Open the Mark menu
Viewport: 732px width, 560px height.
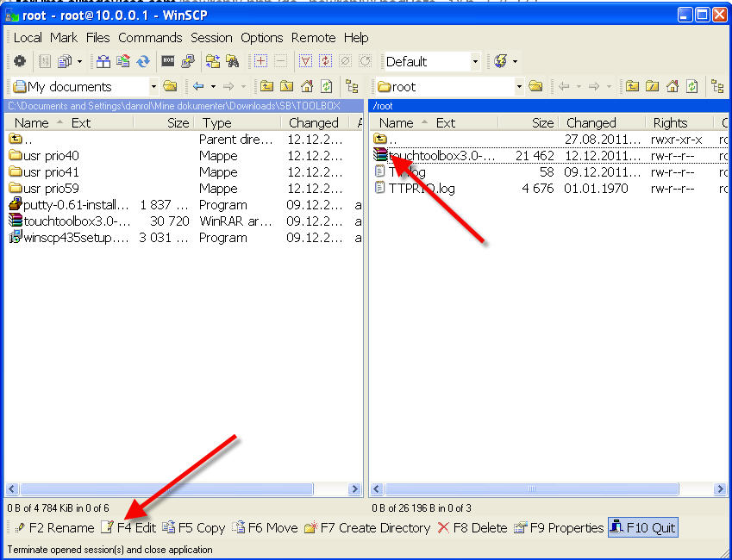click(64, 37)
